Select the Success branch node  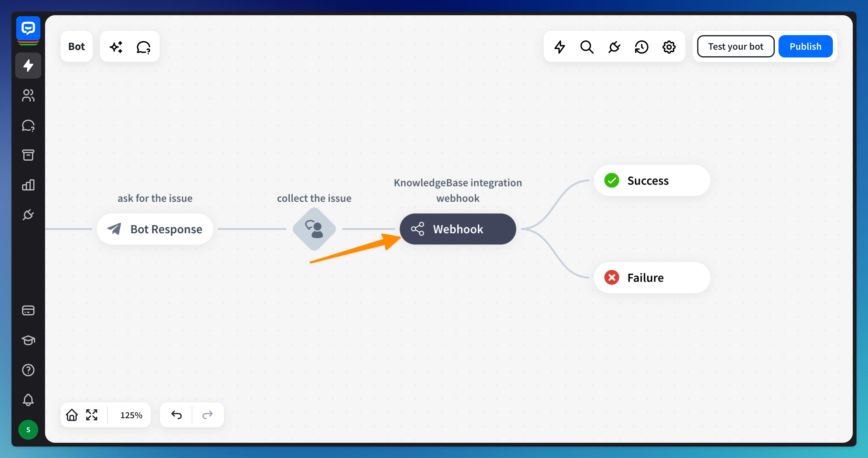click(x=651, y=181)
